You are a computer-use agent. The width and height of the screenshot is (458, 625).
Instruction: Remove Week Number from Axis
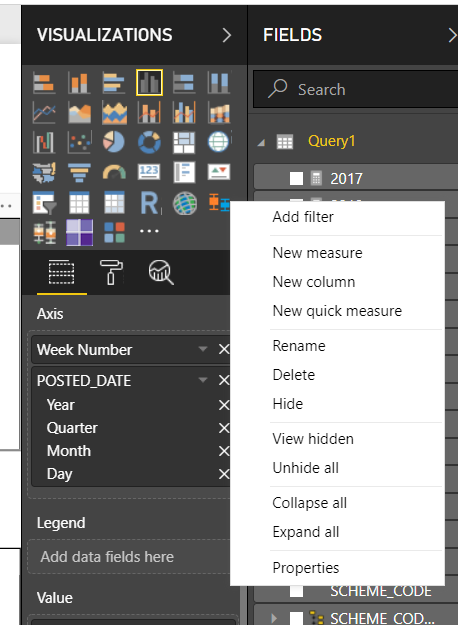point(224,349)
